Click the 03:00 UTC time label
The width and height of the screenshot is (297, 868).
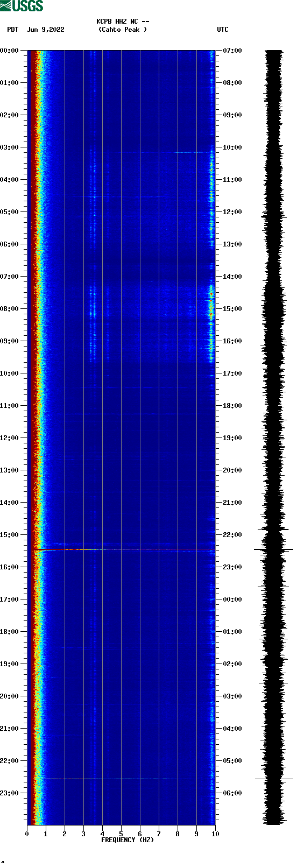click(x=232, y=696)
